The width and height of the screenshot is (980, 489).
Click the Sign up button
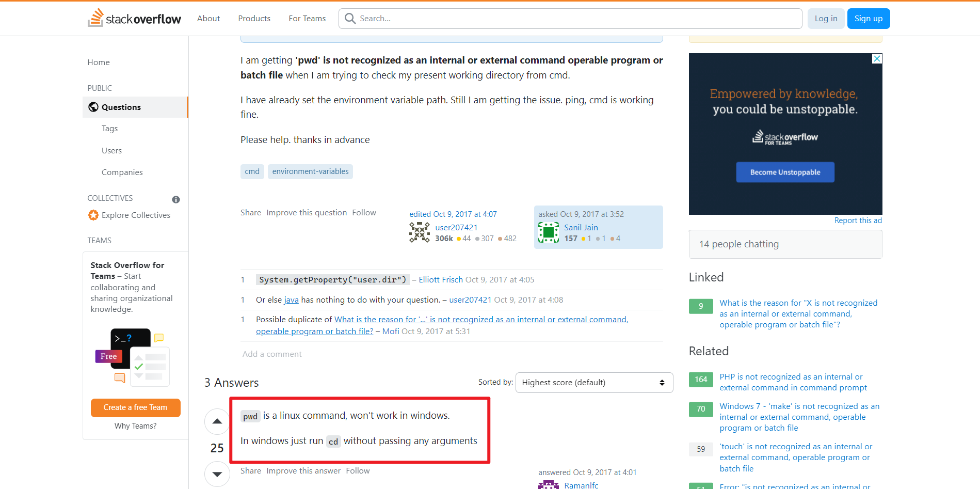(x=869, y=19)
